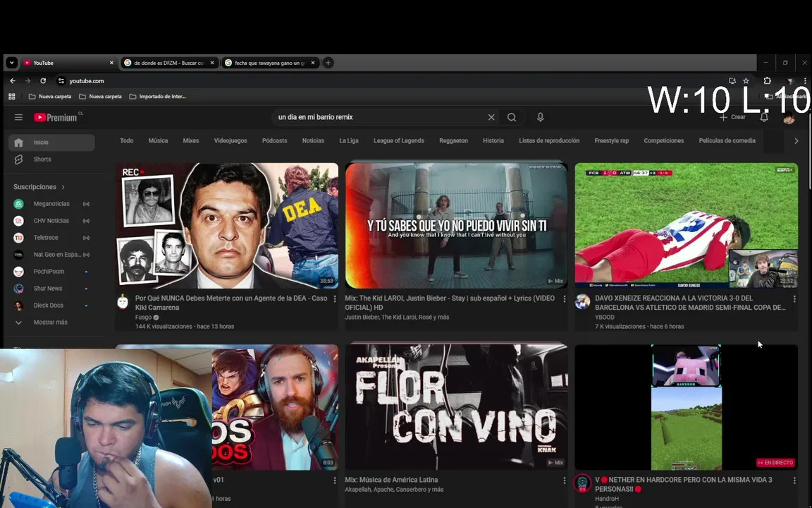The image size is (812, 508).
Task: Select the Freestyle rap filter chip
Action: (612, 140)
